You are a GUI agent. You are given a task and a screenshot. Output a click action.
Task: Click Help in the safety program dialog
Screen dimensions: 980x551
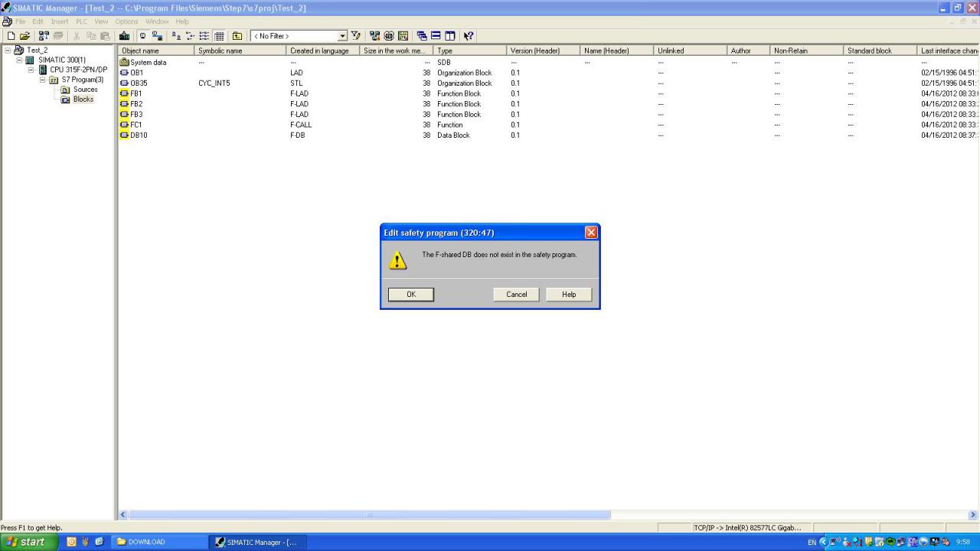569,294
